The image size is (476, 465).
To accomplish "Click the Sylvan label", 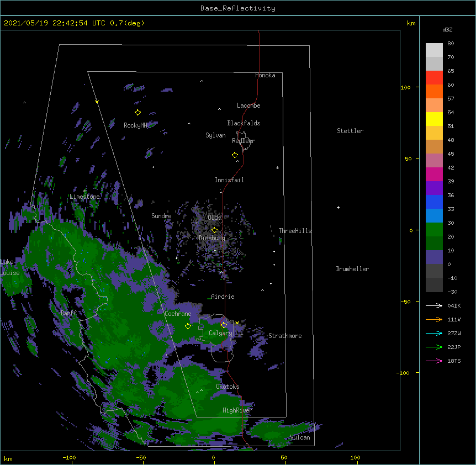I will [x=215, y=135].
